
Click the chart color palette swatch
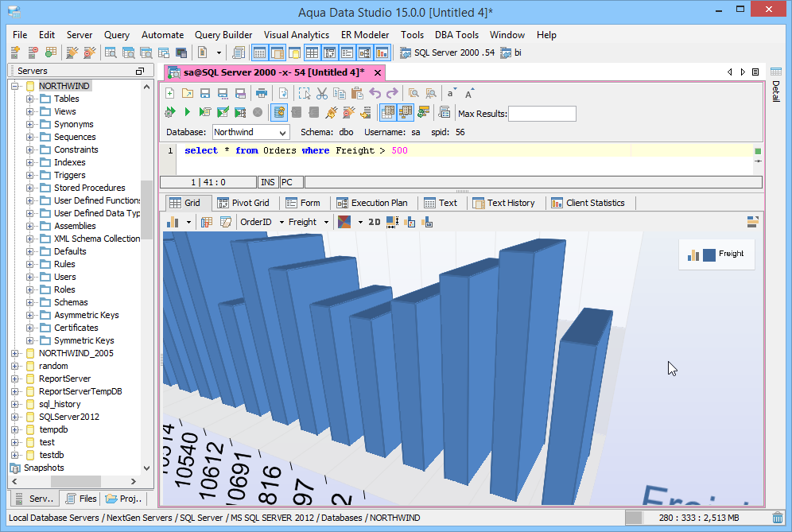(x=344, y=222)
